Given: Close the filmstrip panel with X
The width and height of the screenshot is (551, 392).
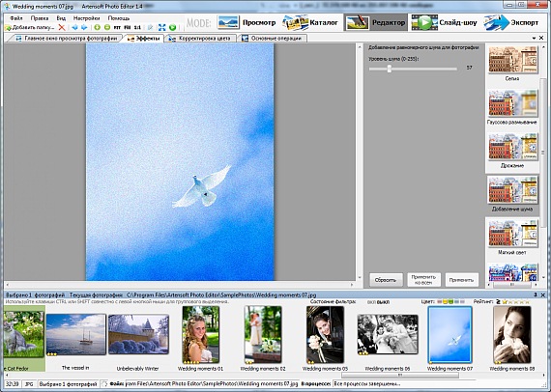Looking at the screenshot, I should click(543, 294).
